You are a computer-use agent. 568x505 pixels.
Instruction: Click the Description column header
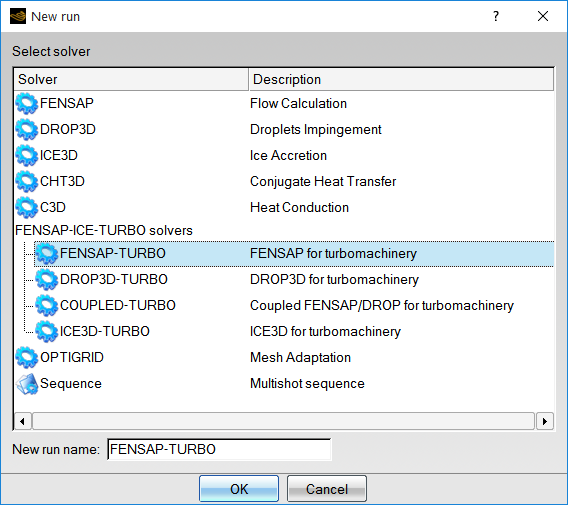(x=401, y=79)
